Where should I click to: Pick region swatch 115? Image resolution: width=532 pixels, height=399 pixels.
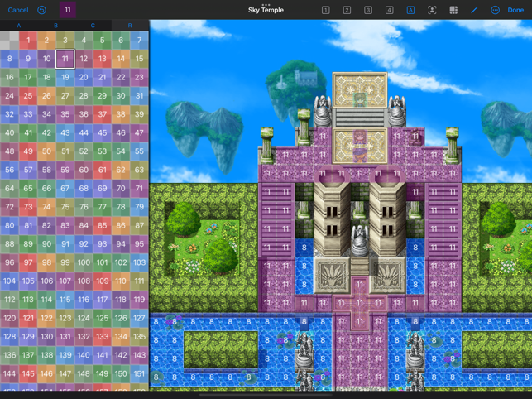coord(65,300)
